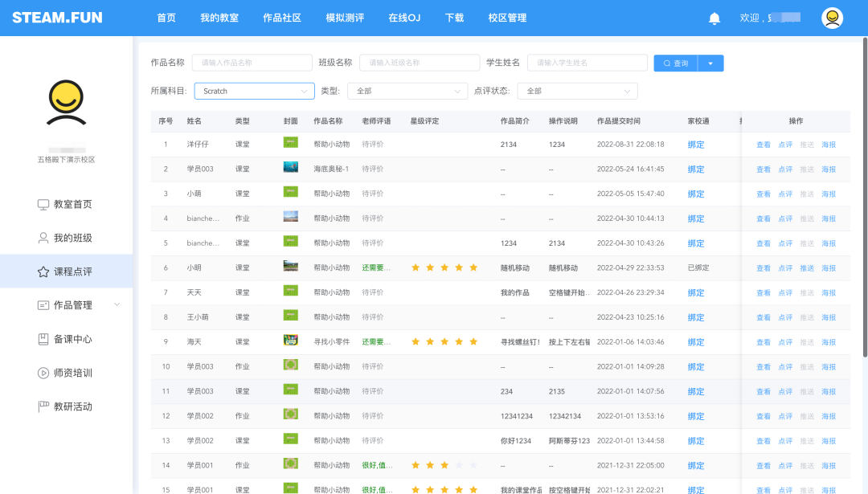This screenshot has height=494, width=868.
Task: Go to 我的班级 in the sidebar
Action: click(72, 238)
